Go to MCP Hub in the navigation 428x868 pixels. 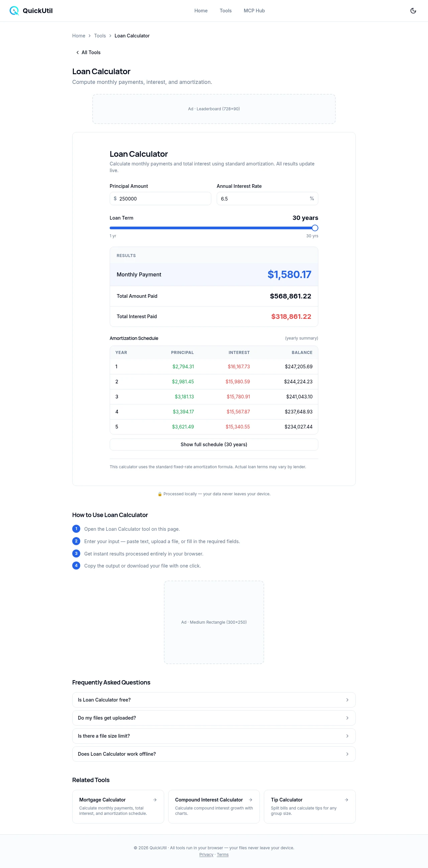point(254,11)
